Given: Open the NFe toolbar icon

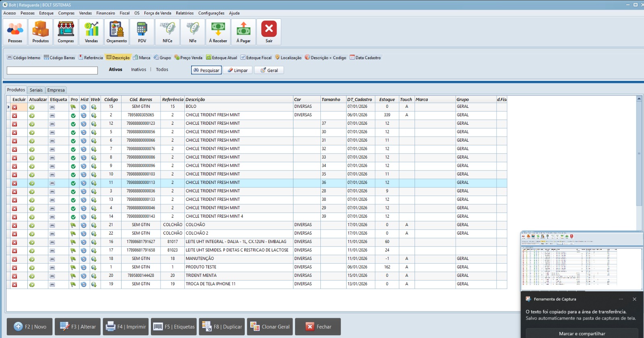Looking at the screenshot, I should pyautogui.click(x=193, y=32).
